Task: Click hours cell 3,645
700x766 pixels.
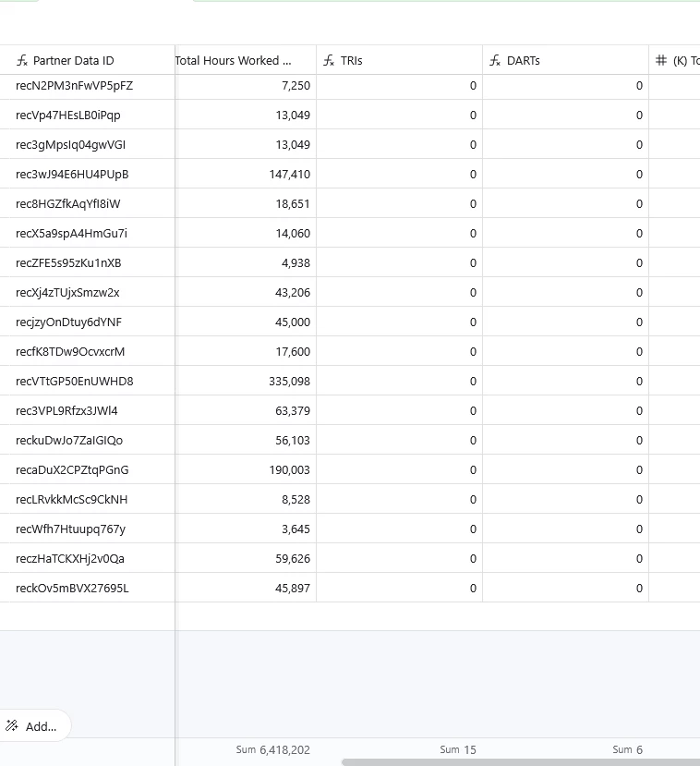Action: pos(246,529)
